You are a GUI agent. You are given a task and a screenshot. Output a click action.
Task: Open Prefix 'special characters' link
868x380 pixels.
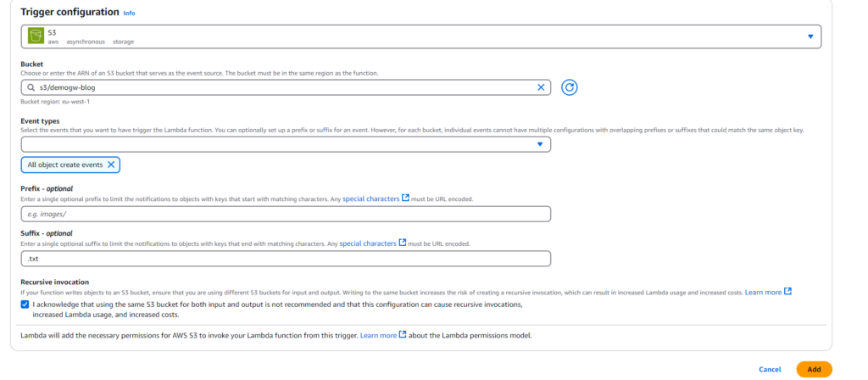(370, 198)
